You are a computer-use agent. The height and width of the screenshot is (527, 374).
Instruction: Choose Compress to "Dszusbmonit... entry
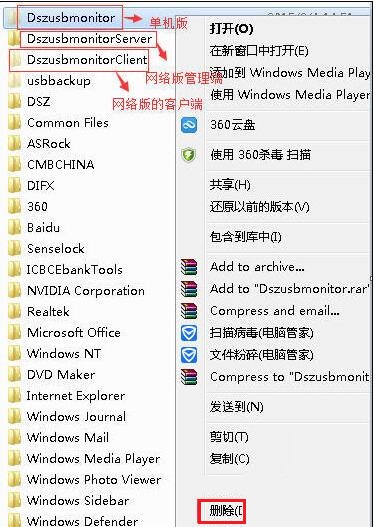tap(290, 377)
